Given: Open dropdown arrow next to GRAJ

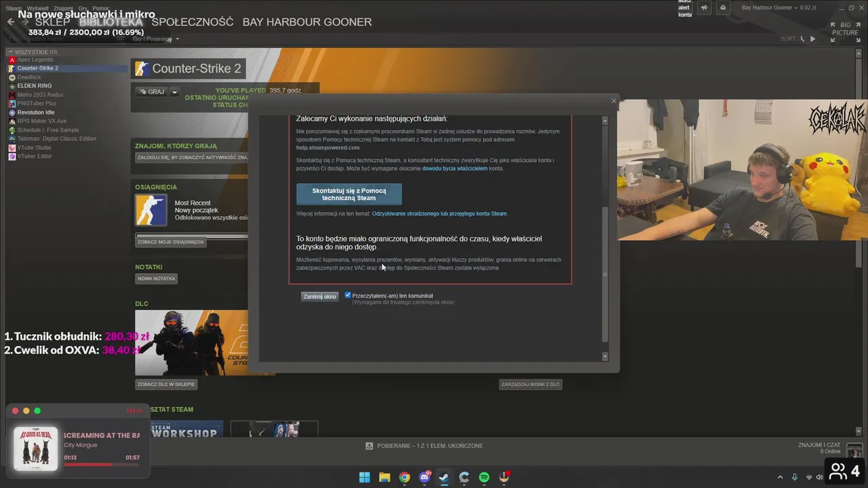Looking at the screenshot, I should (174, 92).
